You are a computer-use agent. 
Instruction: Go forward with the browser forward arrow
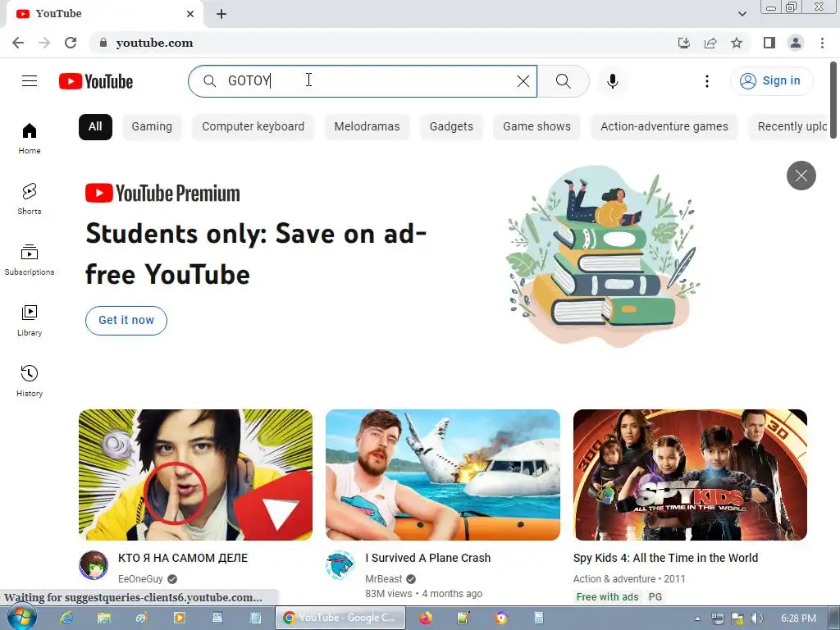[x=44, y=43]
